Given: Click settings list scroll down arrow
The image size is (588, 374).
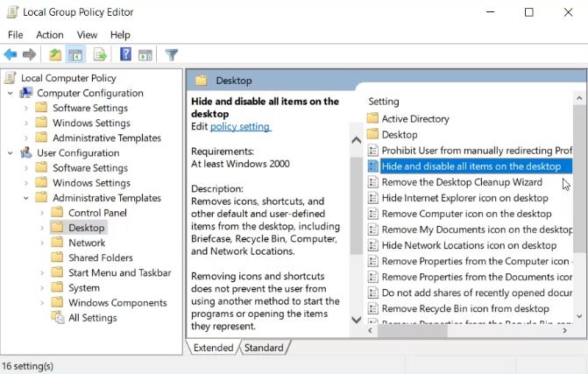Looking at the screenshot, I should click(x=579, y=316).
